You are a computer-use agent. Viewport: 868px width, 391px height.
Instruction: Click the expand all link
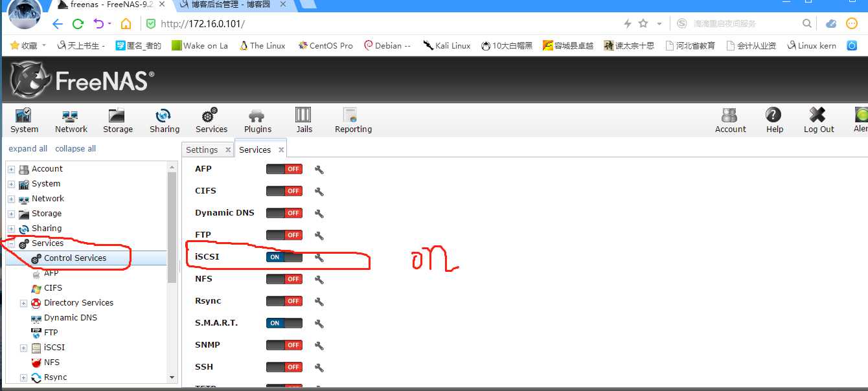pyautogui.click(x=28, y=149)
